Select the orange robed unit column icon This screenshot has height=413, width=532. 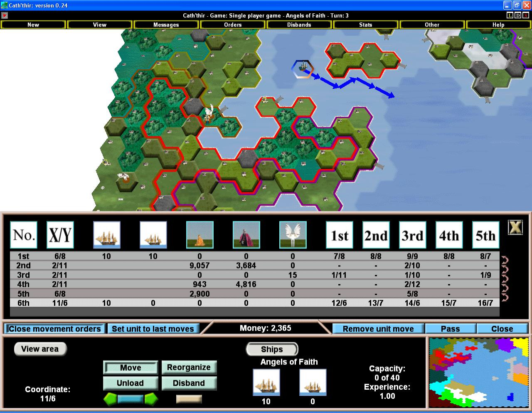[200, 235]
